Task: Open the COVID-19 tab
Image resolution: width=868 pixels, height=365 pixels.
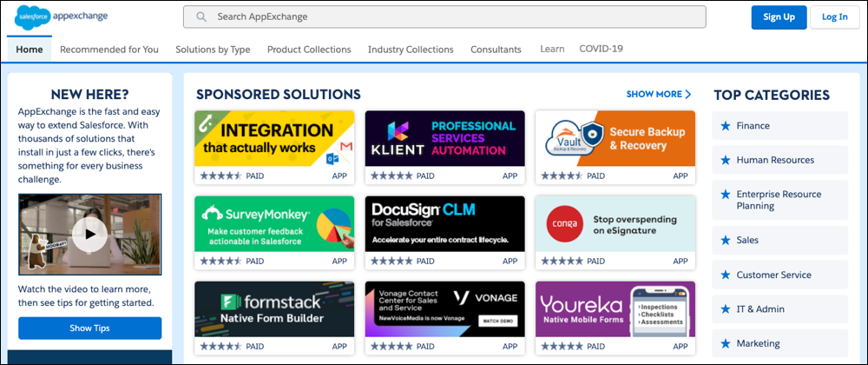Action: pos(602,49)
